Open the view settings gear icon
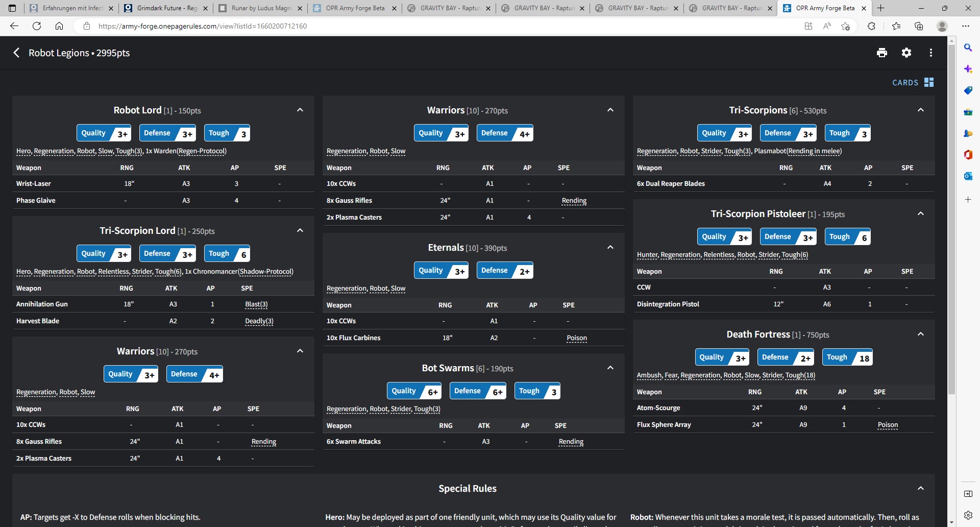The image size is (980, 527). click(906, 53)
